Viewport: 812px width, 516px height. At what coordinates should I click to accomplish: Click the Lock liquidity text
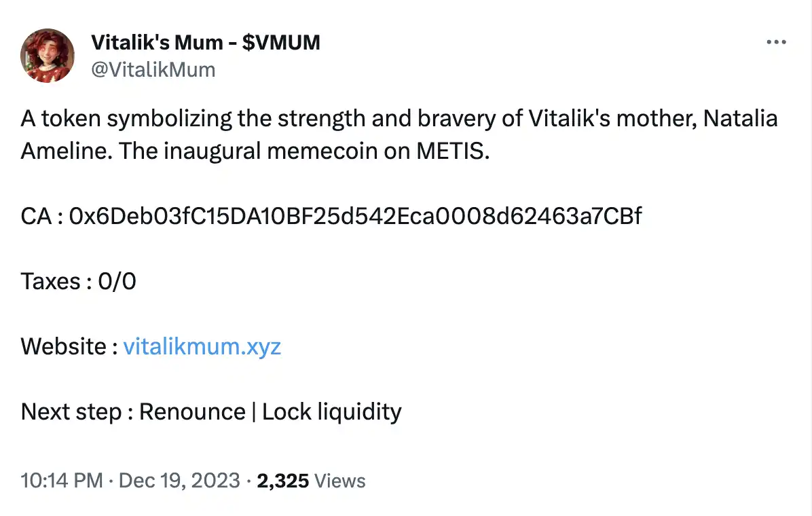pos(332,411)
